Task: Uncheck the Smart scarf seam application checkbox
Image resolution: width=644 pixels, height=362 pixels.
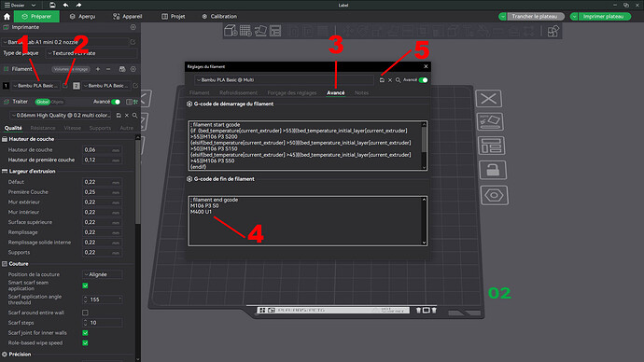Action: click(86, 285)
